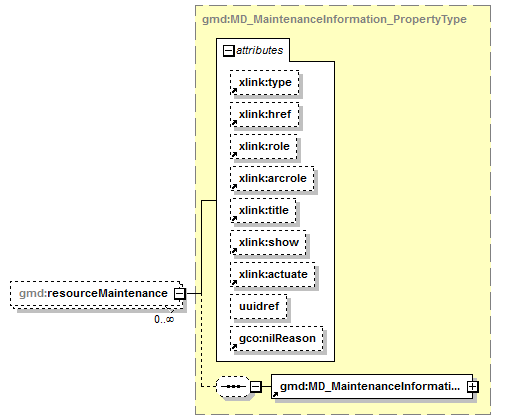The height and width of the screenshot is (420, 512).
Task: Collapse the sequence compositor node
Action: click(256, 387)
